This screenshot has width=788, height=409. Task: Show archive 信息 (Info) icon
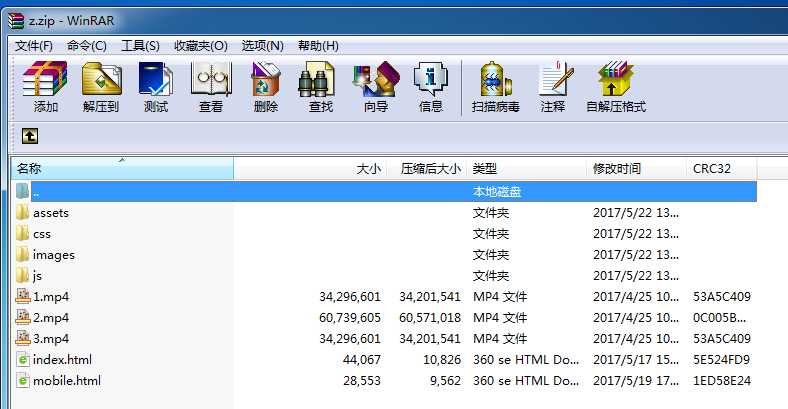tap(431, 79)
